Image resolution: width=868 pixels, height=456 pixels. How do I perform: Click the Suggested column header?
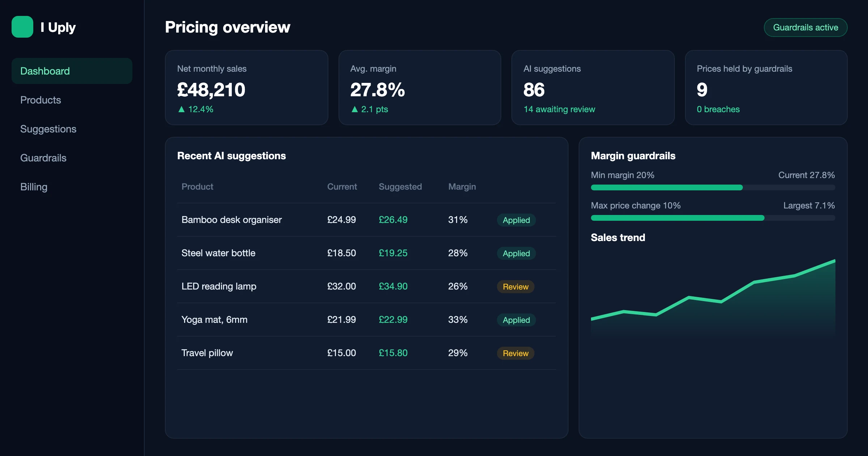click(400, 187)
